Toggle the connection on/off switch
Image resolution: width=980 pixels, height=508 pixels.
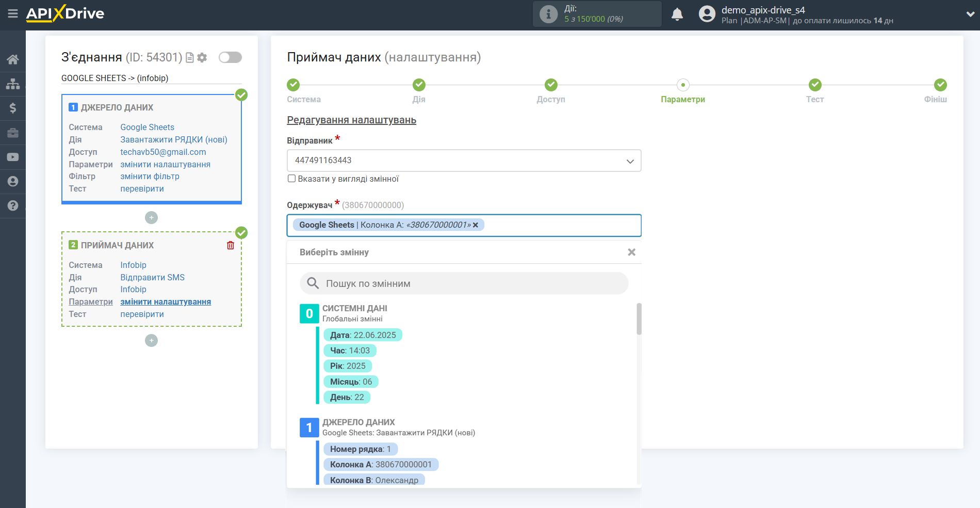[x=230, y=57]
